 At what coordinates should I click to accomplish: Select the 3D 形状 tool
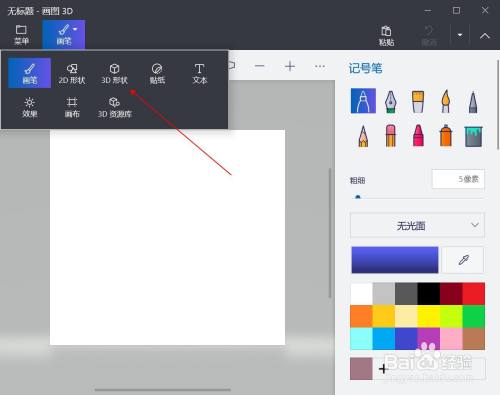pos(114,73)
